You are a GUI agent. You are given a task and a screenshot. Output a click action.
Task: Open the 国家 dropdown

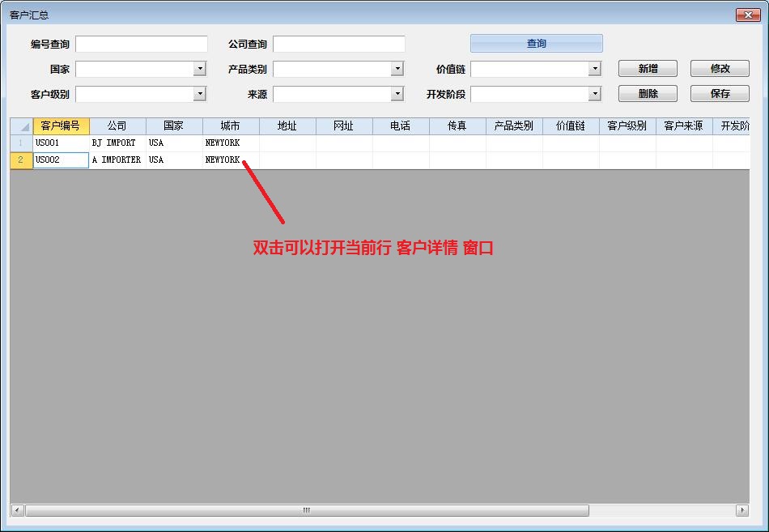pos(200,69)
